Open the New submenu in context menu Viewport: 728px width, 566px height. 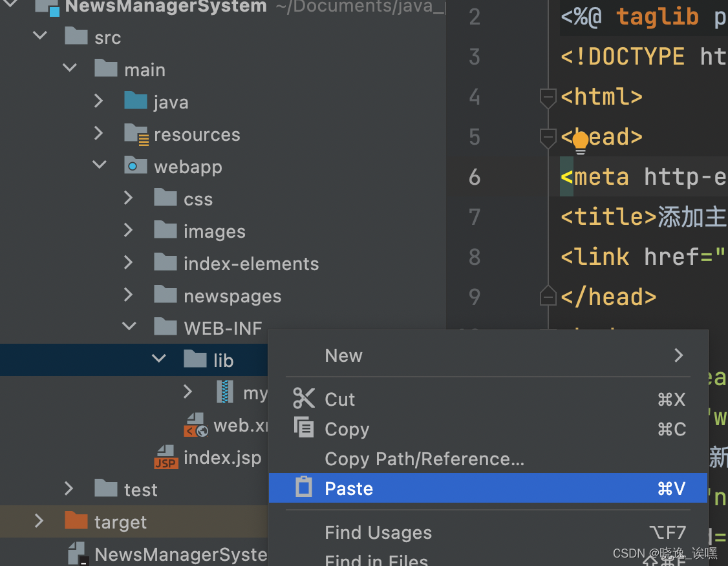[x=488, y=355]
